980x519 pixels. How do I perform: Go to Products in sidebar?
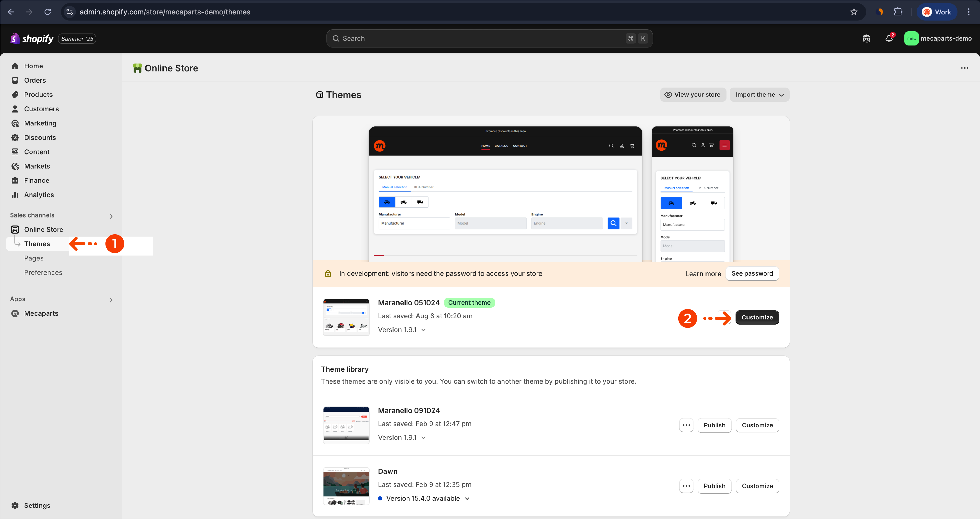[38, 95]
